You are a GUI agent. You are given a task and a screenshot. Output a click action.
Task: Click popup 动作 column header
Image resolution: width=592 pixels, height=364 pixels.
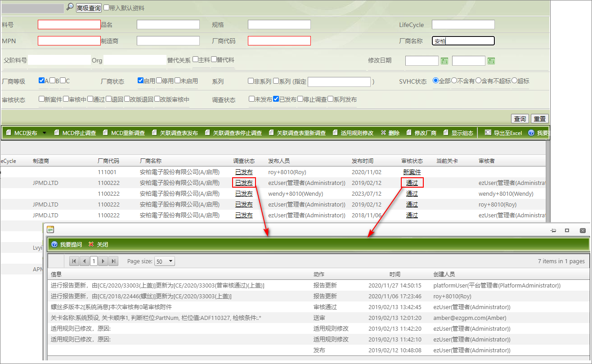[319, 274]
